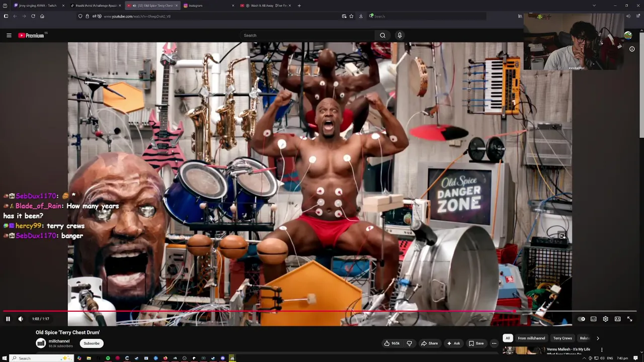Save video to a playlist
Image resolution: width=644 pixels, height=362 pixels.
click(x=476, y=343)
